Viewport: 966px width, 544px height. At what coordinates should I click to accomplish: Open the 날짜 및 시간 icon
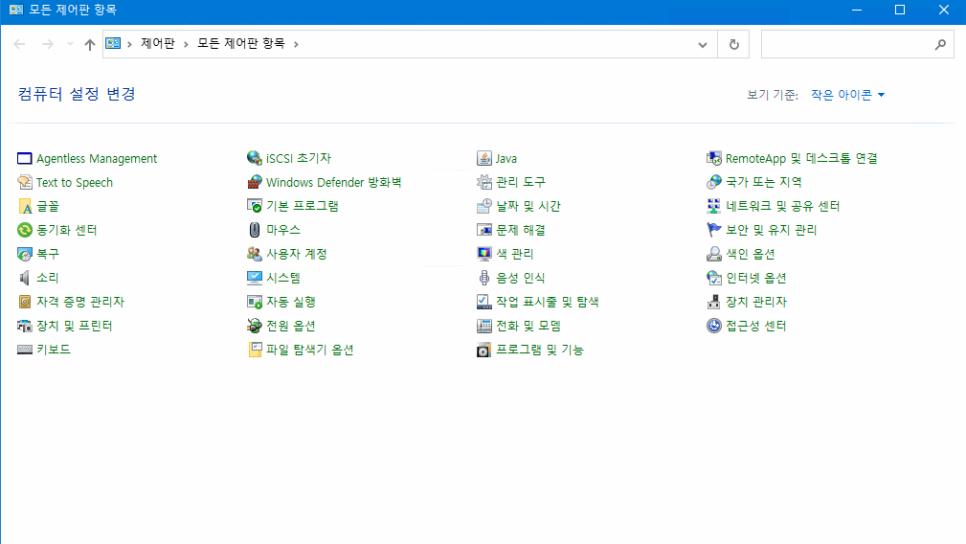pyautogui.click(x=484, y=206)
